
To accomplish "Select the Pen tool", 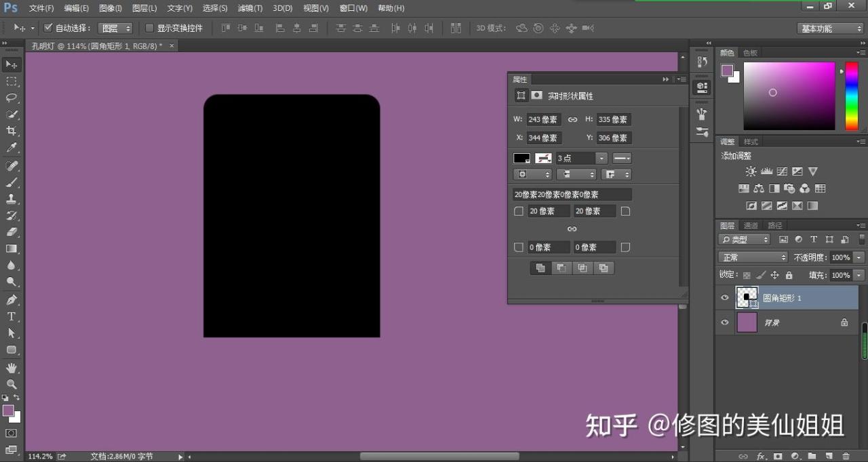I will tap(12, 300).
